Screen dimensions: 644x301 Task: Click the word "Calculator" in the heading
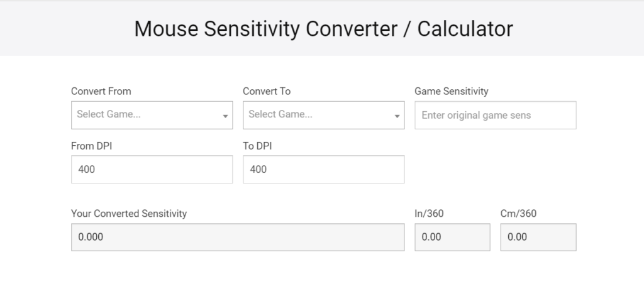pyautogui.click(x=465, y=28)
